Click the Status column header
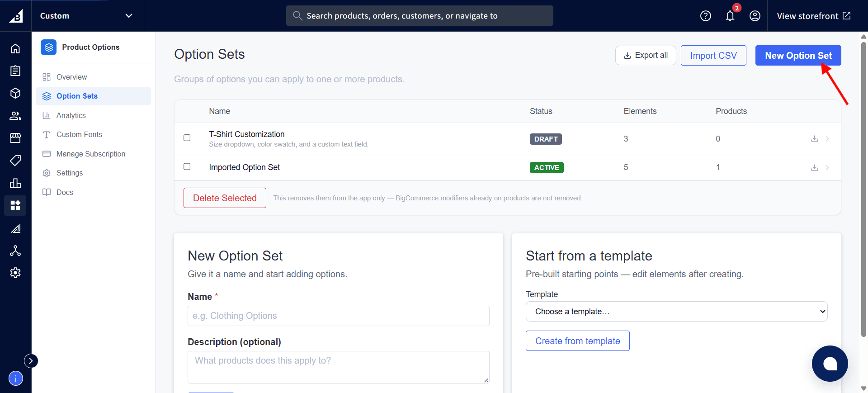Image resolution: width=868 pixels, height=393 pixels. (541, 111)
